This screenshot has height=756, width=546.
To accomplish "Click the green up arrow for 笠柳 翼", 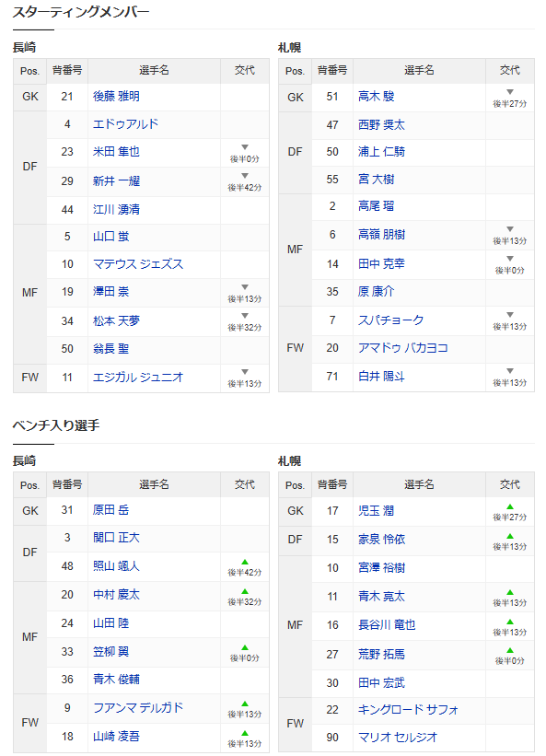I will pos(245,647).
